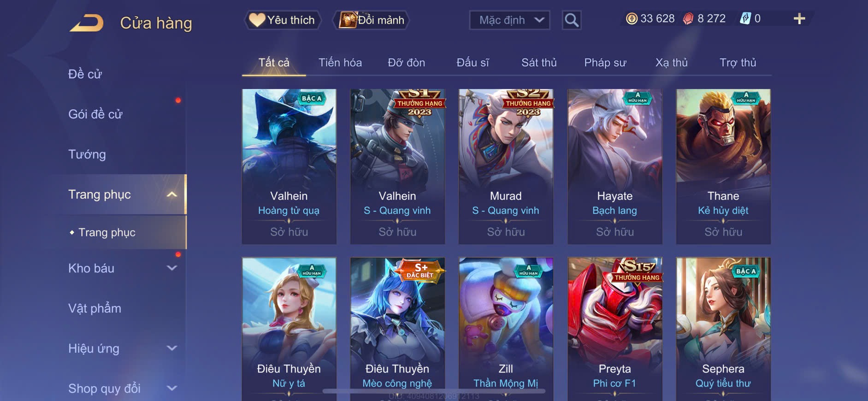868x401 pixels.
Task: Tap the red ruby currency icon
Action: (x=688, y=19)
